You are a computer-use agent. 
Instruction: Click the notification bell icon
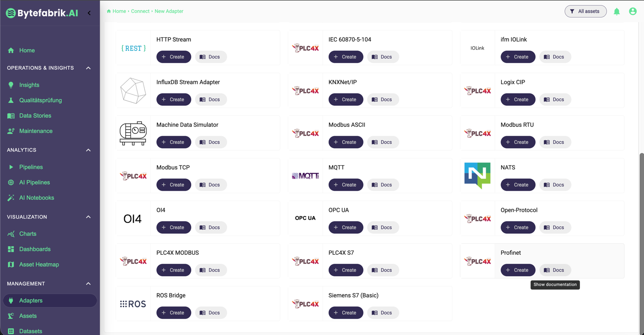tap(617, 12)
